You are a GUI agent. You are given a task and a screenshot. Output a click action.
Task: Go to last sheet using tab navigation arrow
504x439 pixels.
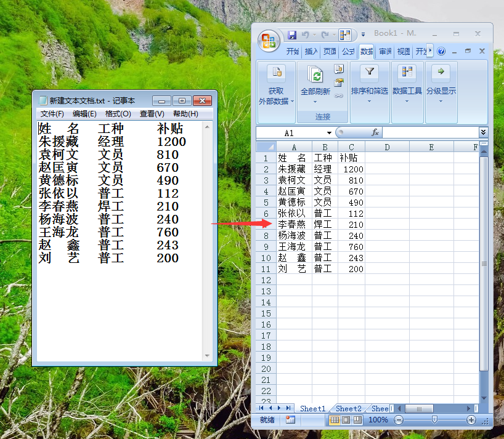pyautogui.click(x=288, y=408)
